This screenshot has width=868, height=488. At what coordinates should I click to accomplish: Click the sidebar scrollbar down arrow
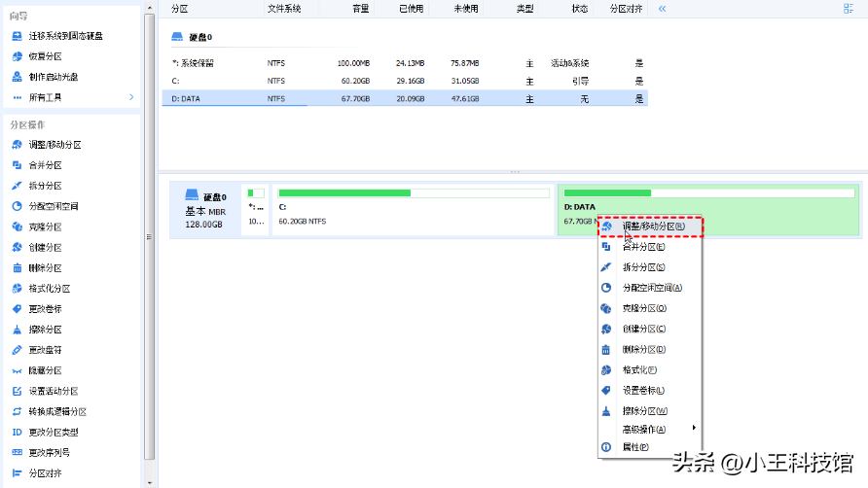click(150, 482)
